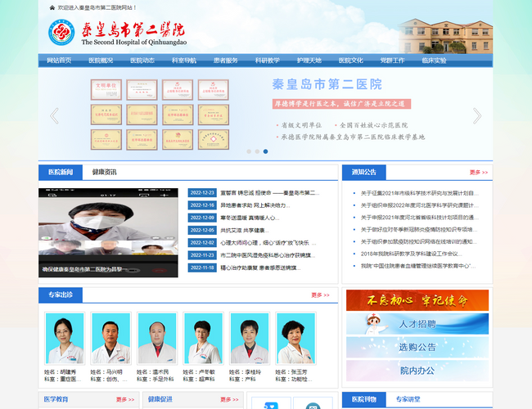Advance to next banner slide arrow
The image size is (532, 409).
[x=477, y=116]
